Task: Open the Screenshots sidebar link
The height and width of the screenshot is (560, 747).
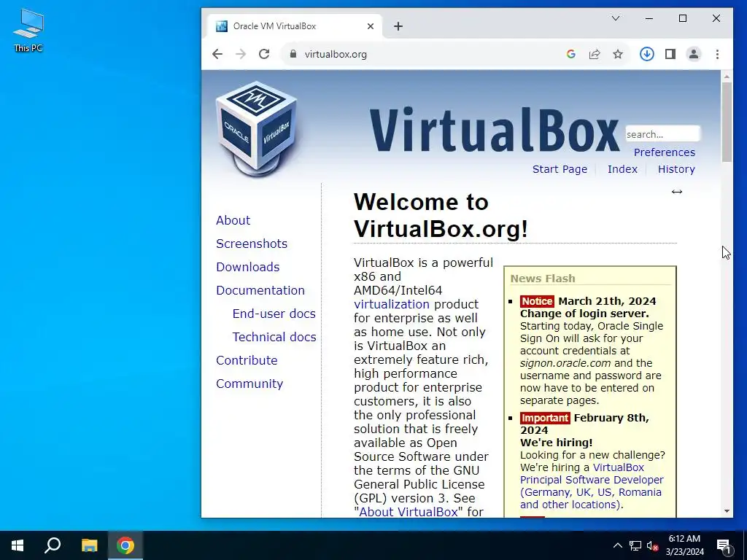Action: (252, 244)
